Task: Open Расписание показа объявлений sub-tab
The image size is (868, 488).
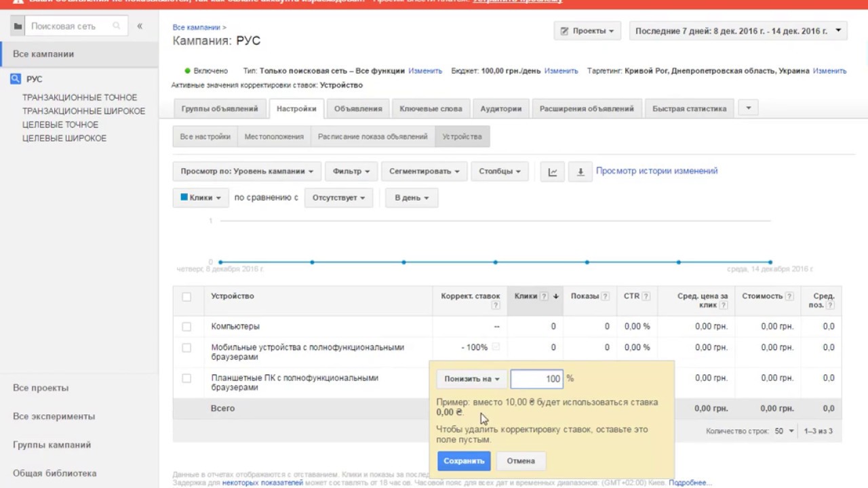Action: tap(373, 136)
